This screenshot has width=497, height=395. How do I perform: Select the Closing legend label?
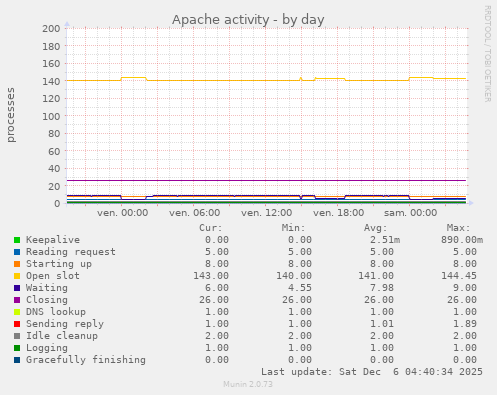coord(47,300)
